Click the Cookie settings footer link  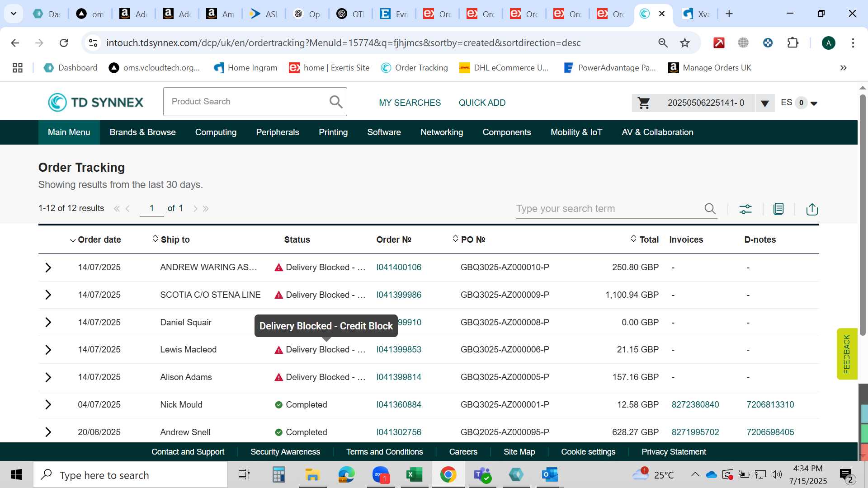coord(588,452)
